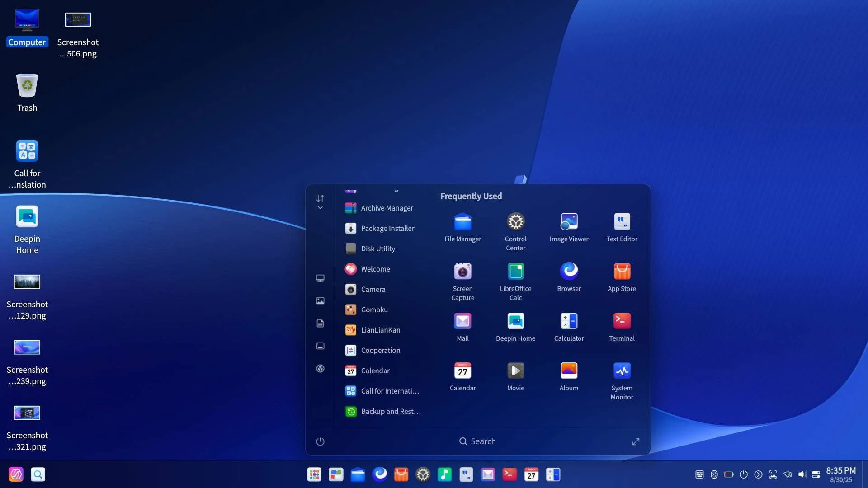Open Calendar in Frequently Used grid
The image size is (868, 488).
pyautogui.click(x=462, y=377)
